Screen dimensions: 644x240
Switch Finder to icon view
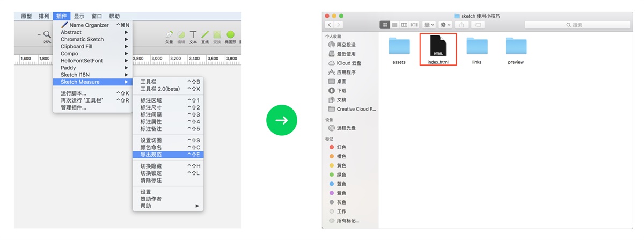click(385, 25)
